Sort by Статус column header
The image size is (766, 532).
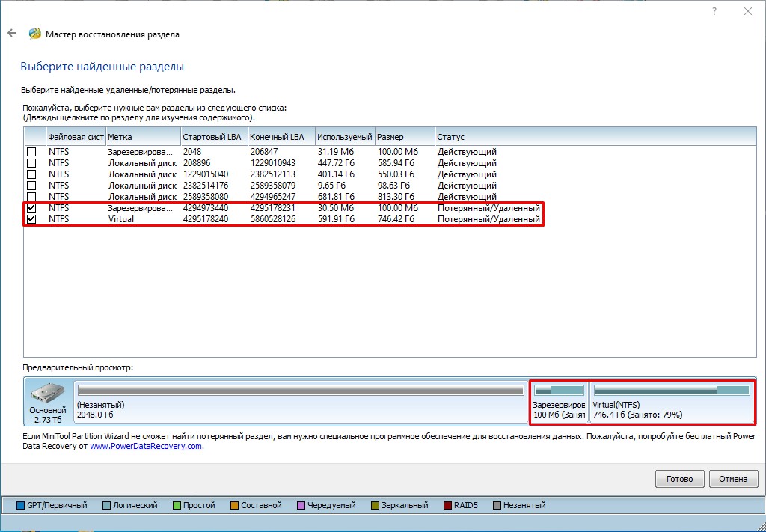pyautogui.click(x=595, y=137)
